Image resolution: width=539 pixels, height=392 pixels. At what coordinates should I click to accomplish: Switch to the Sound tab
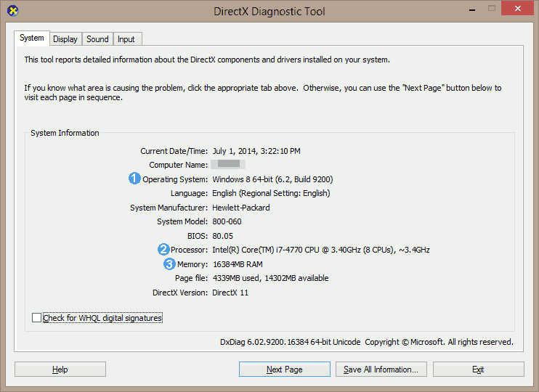pos(97,39)
